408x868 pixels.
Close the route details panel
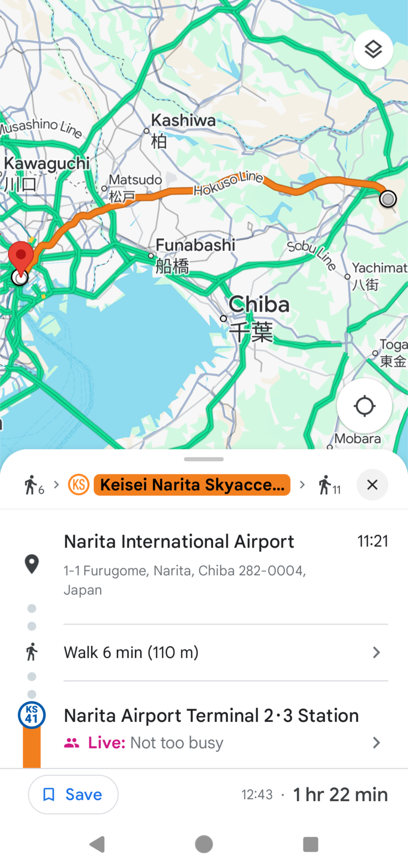click(372, 485)
